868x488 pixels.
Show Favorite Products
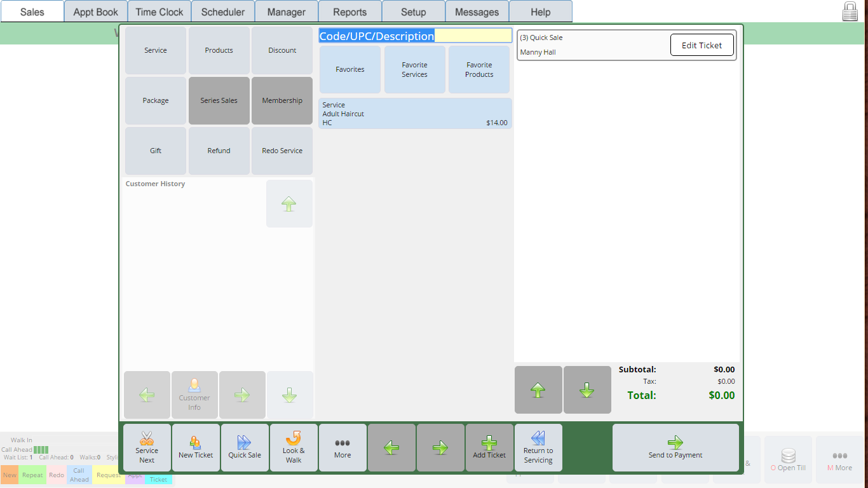coord(479,69)
